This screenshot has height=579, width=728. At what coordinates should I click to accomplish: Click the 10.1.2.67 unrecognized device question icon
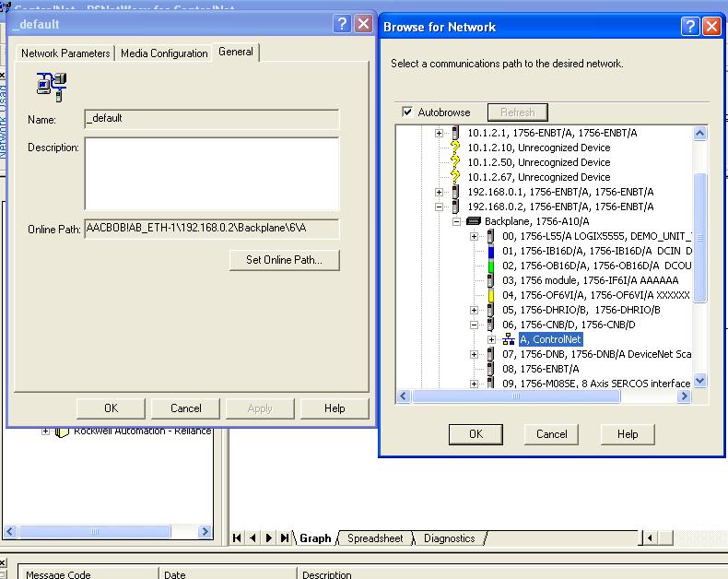[455, 177]
